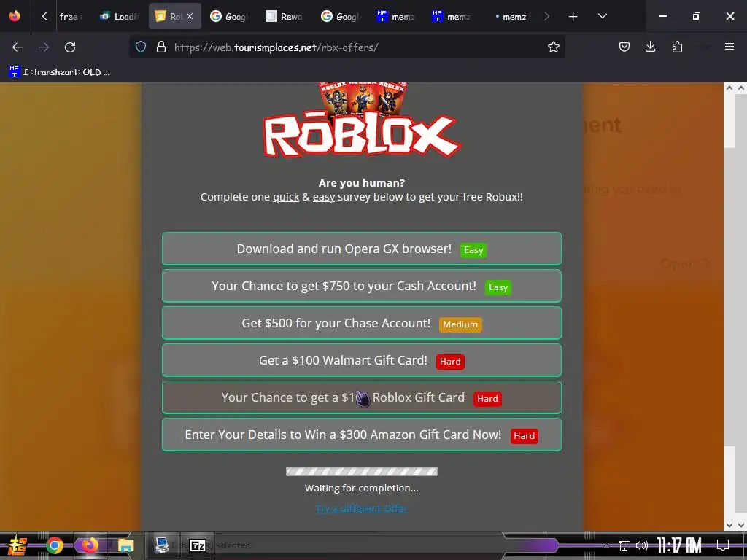Select $100 Walmart Gift Card offer

click(x=362, y=360)
